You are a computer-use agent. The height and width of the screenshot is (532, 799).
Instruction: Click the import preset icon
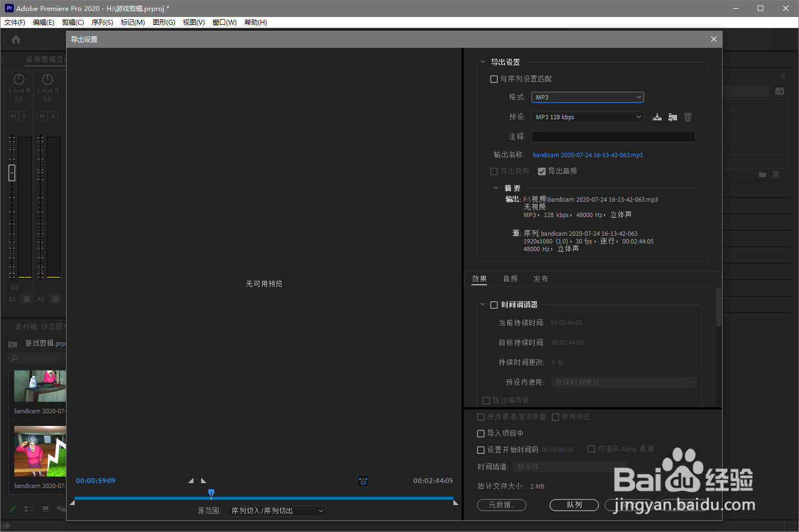(672, 117)
